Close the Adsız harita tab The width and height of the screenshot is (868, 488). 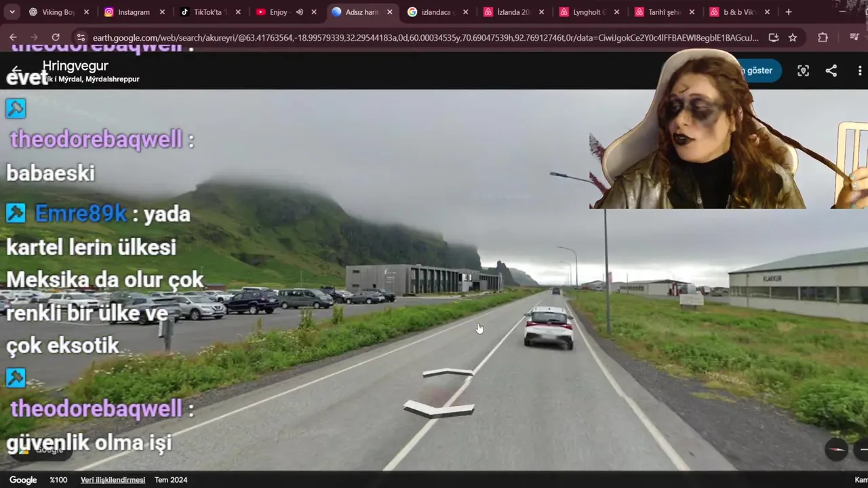390,12
